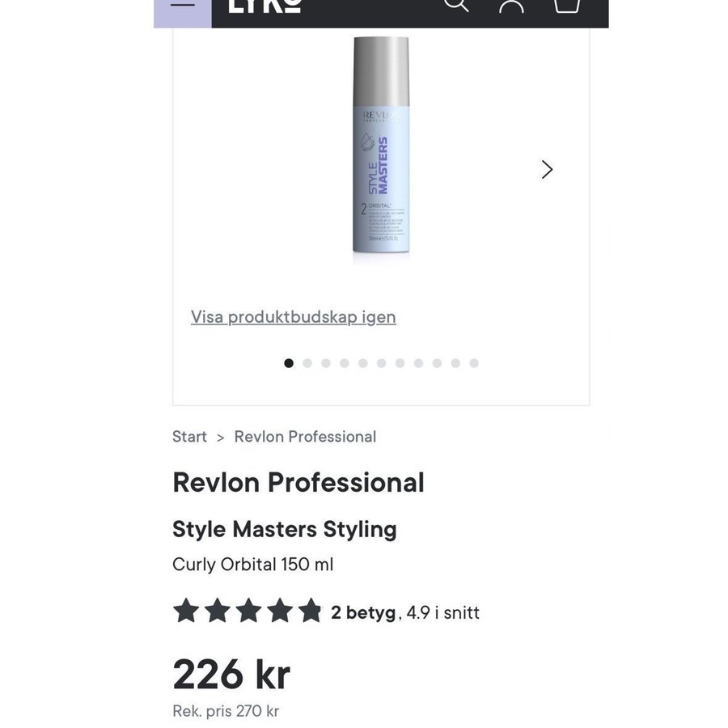Click the Revlon Professional brand heading
The image size is (728, 728).
point(298,483)
